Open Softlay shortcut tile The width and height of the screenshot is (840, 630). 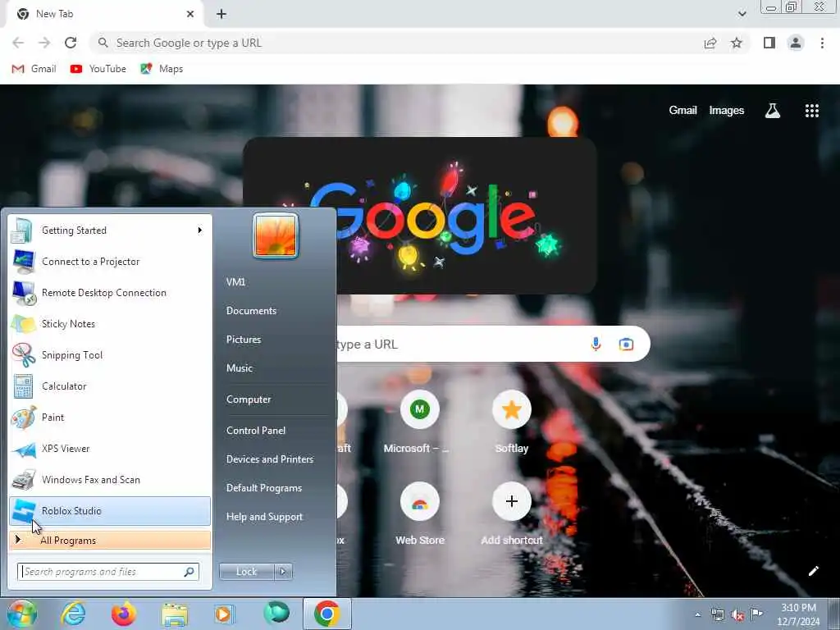512,423
